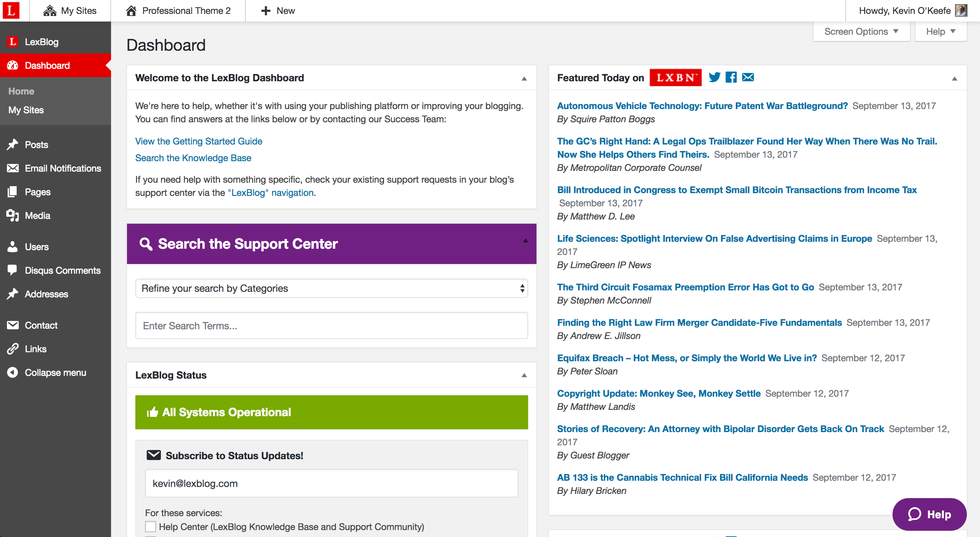
Task: Open Search the Knowledge Base link
Action: click(x=193, y=158)
